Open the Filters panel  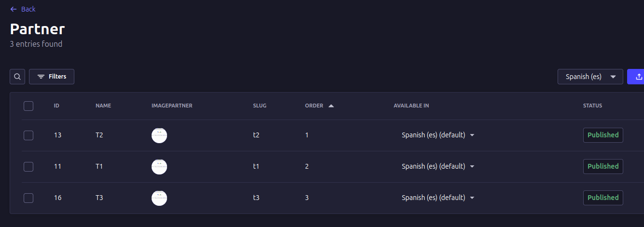pyautogui.click(x=52, y=77)
